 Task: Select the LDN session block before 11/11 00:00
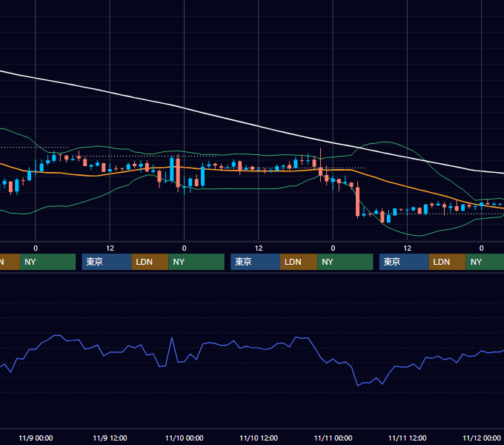(299, 262)
